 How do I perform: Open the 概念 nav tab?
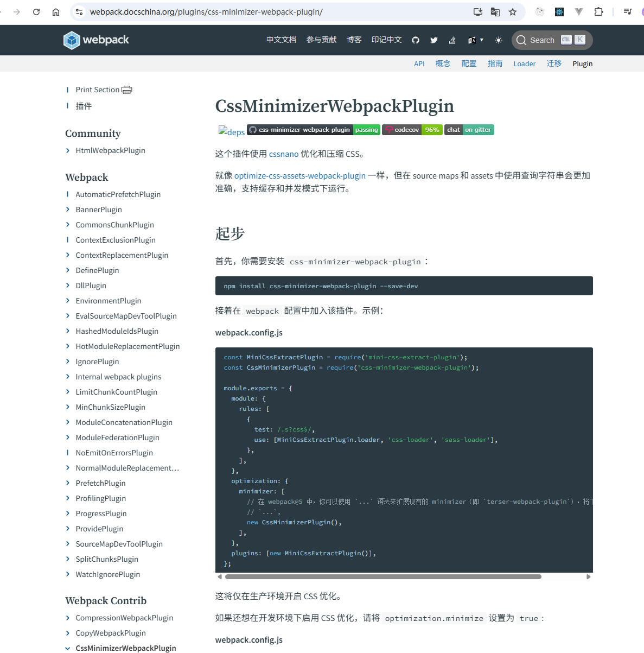[443, 64]
